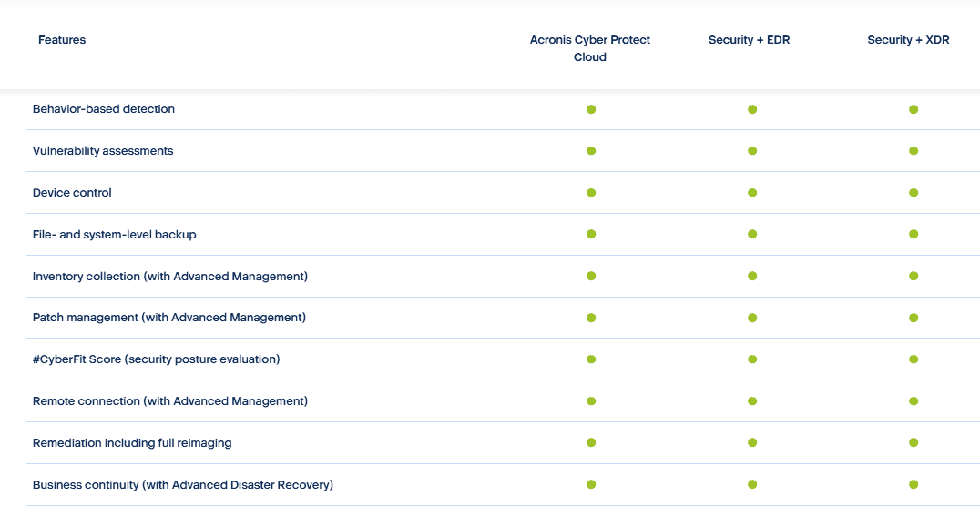Screen dimensions: 980x506
Task: Click the Security + EDR column header
Action: pos(750,40)
